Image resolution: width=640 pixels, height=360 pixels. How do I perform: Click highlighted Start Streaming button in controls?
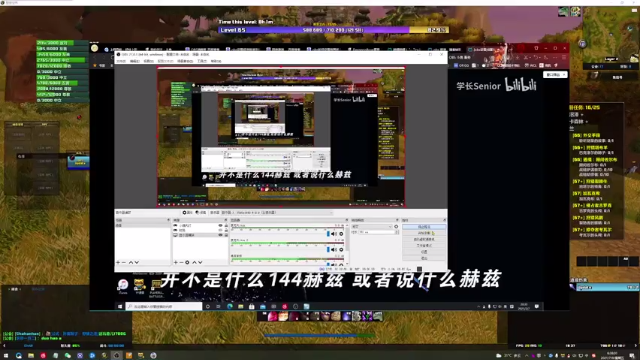pos(424,227)
